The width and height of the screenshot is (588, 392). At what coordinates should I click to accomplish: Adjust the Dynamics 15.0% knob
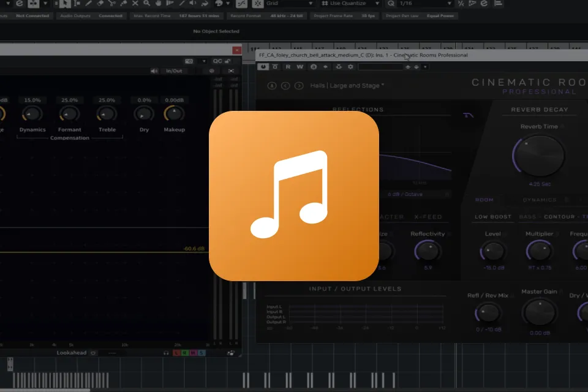(x=32, y=114)
